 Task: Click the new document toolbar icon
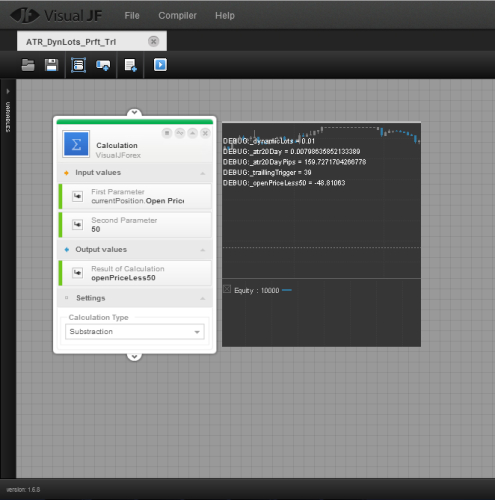130,65
